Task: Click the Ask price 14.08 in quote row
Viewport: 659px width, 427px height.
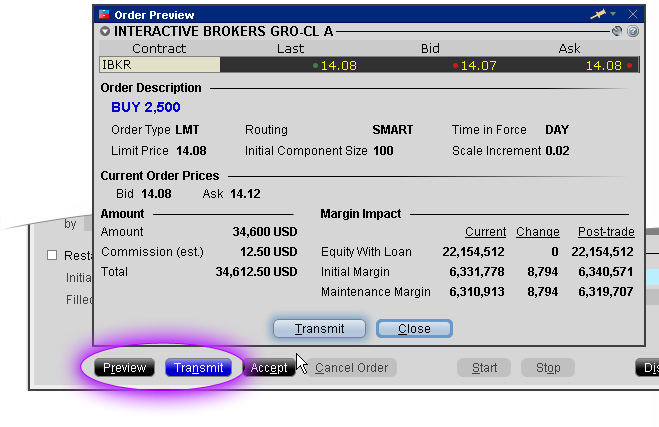Action: (x=603, y=66)
